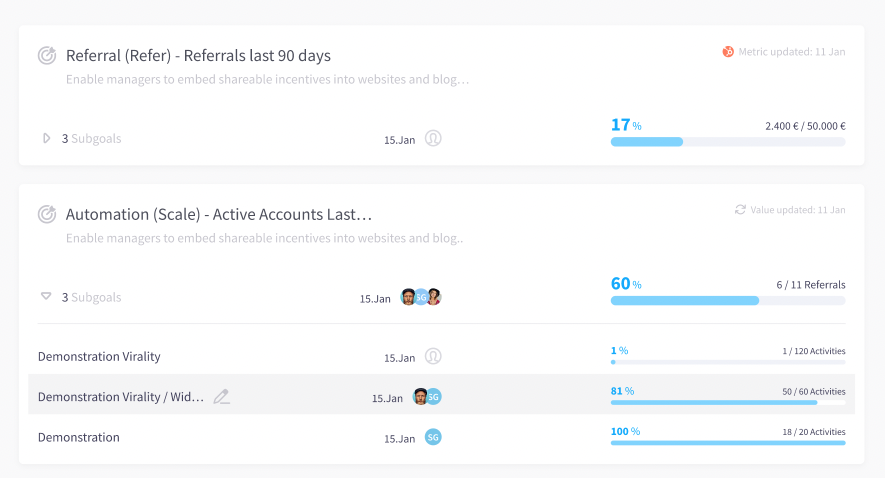
Task: Click the empty assignee icon for Demonstration Virality
Action: 433,357
